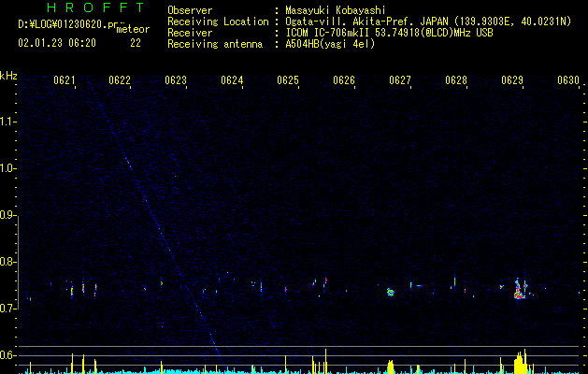Select the 0629 time marker
This screenshot has height=374, width=588.
click(512, 80)
